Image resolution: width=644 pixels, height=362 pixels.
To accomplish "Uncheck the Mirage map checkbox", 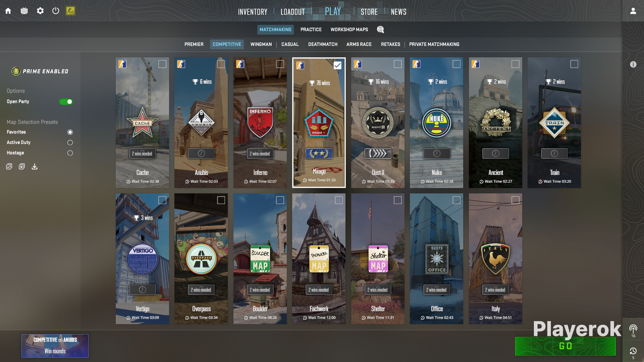I will click(x=338, y=65).
